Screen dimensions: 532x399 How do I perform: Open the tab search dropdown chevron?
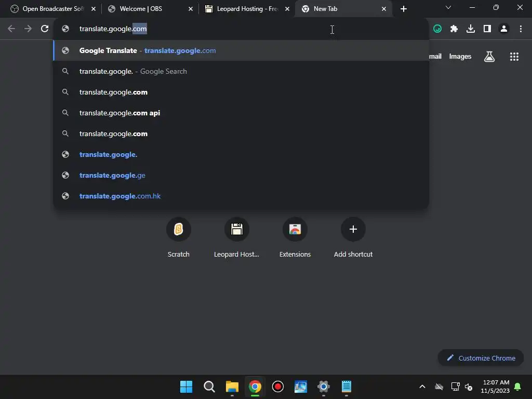(448, 7)
